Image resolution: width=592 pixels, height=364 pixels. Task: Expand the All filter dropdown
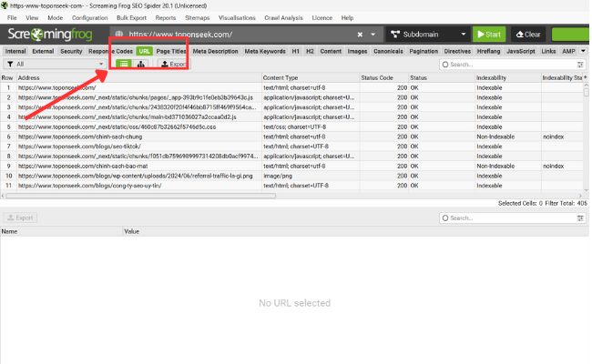click(x=55, y=65)
